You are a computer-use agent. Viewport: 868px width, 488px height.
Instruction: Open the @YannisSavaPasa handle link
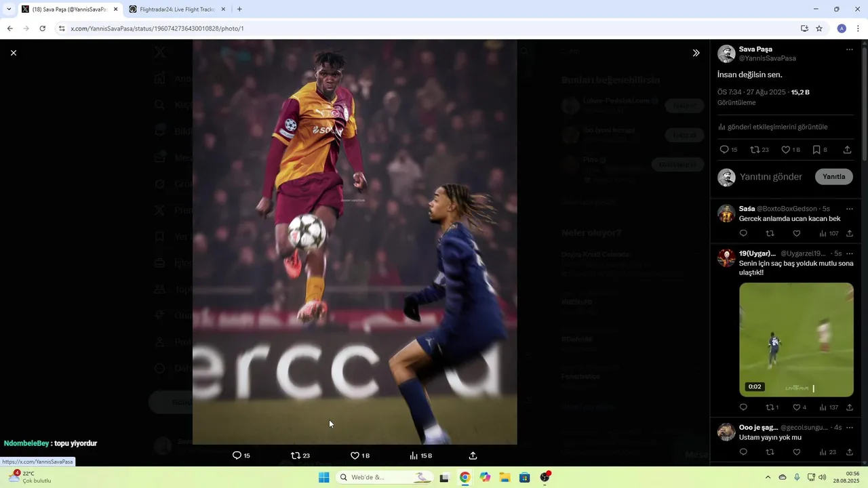(x=767, y=59)
